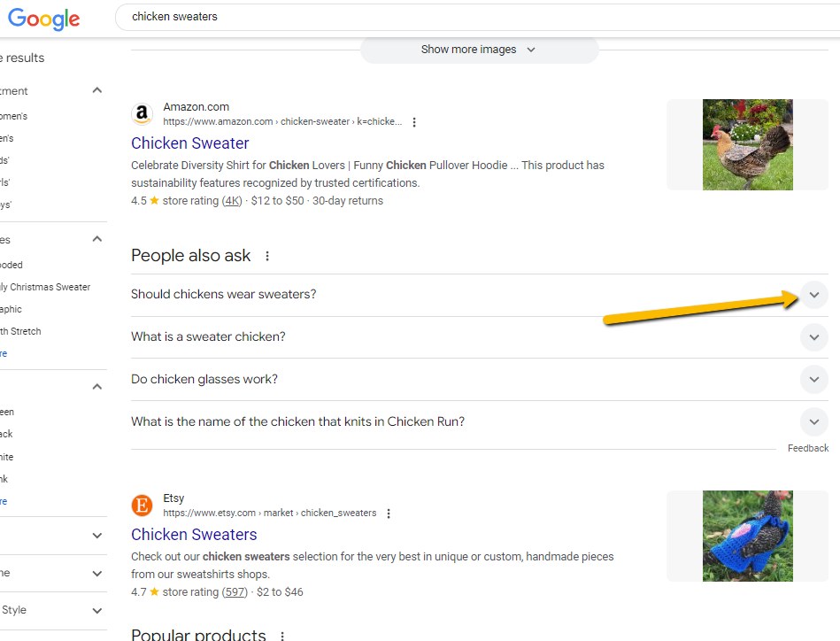The width and height of the screenshot is (840, 641).
Task: Click the Google logo
Action: (44, 19)
